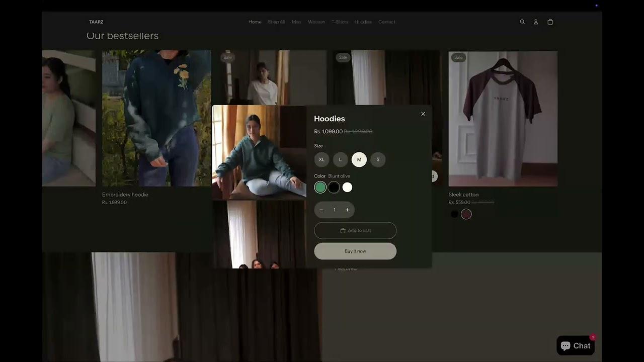Viewport: 644px width, 362px height.
Task: Open the Shop All menu item
Action: pyautogui.click(x=276, y=22)
